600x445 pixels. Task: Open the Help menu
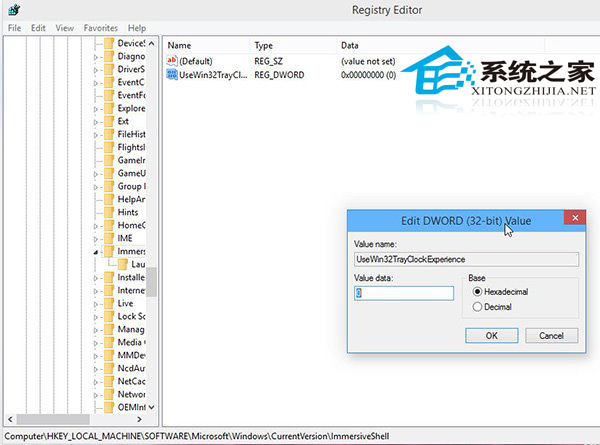coord(137,28)
